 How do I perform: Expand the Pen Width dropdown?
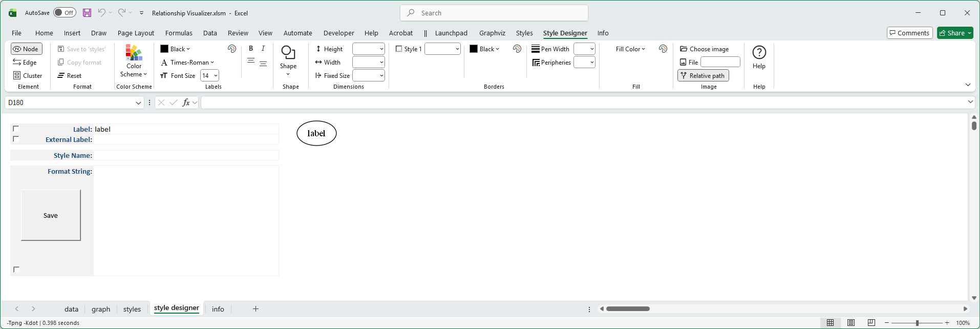592,49
